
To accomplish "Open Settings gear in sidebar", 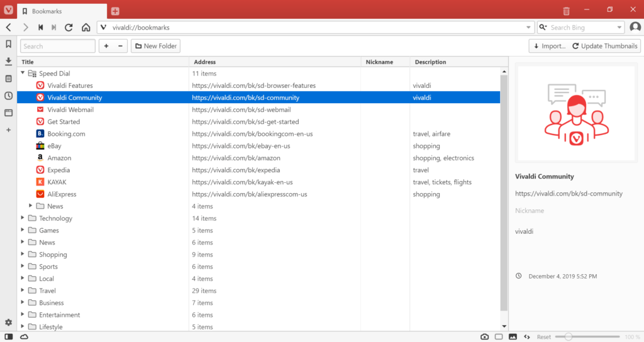I will click(8, 323).
